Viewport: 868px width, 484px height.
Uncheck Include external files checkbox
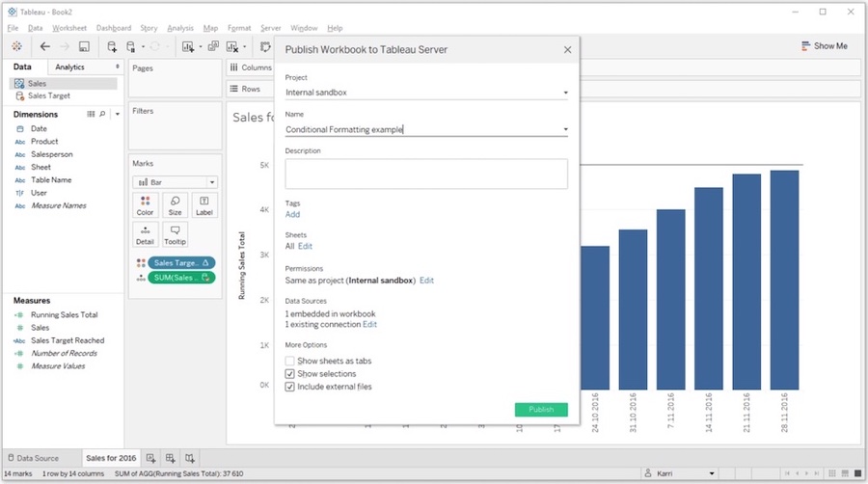click(x=289, y=387)
